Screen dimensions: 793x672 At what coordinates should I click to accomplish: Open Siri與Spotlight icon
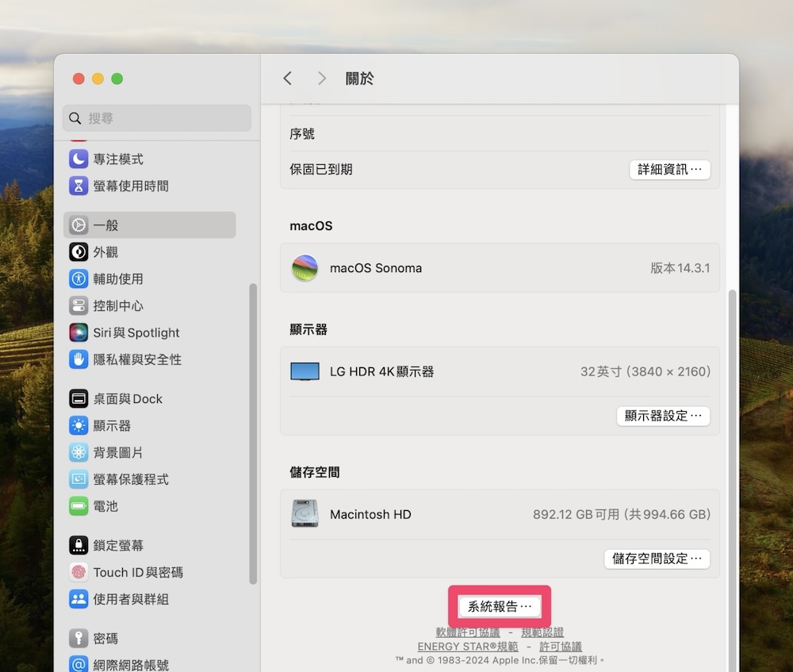coord(79,332)
